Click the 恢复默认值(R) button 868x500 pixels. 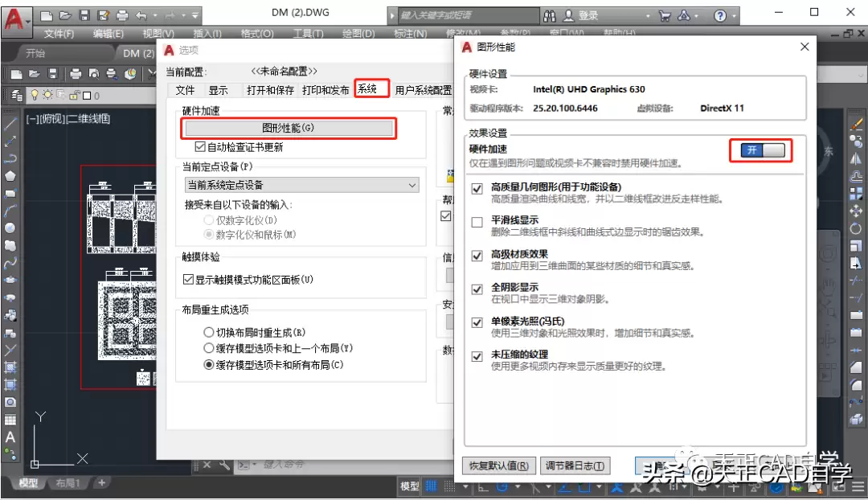coord(498,465)
